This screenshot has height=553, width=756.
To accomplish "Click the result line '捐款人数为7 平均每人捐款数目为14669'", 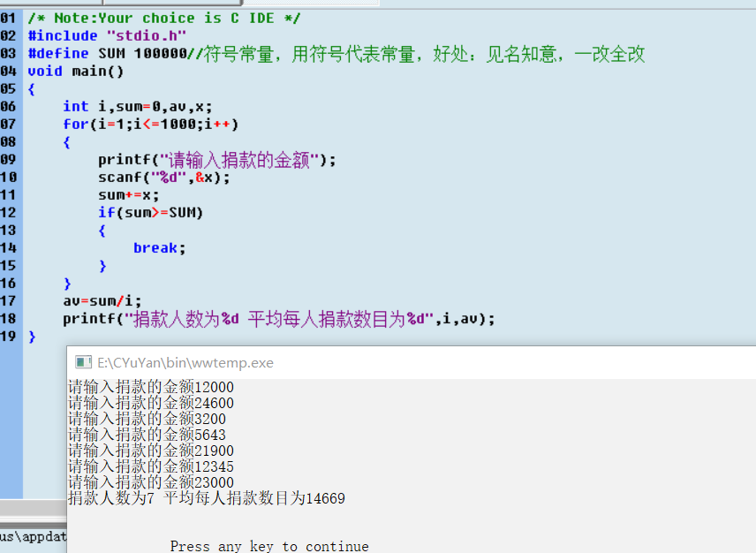I will (x=207, y=498).
